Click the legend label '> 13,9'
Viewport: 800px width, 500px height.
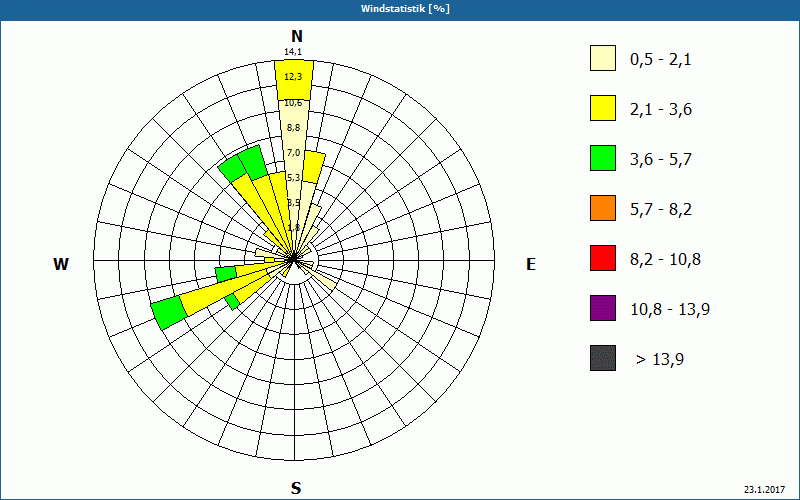click(x=660, y=360)
